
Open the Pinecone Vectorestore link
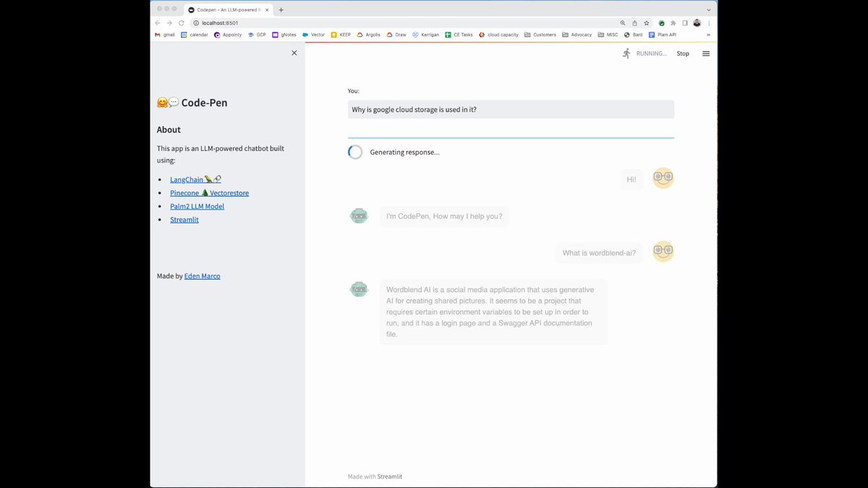[210, 193]
